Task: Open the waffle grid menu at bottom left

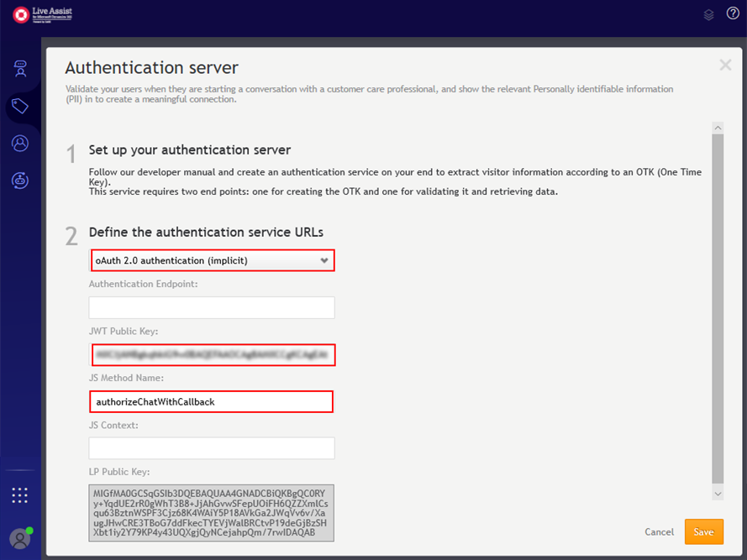Action: [19, 495]
